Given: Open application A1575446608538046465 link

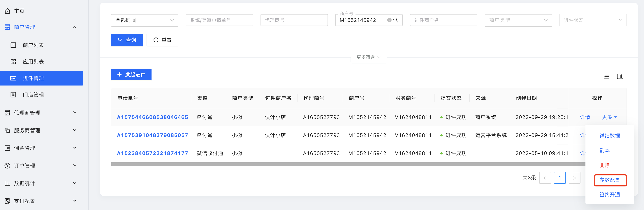Looking at the screenshot, I should click(152, 117).
